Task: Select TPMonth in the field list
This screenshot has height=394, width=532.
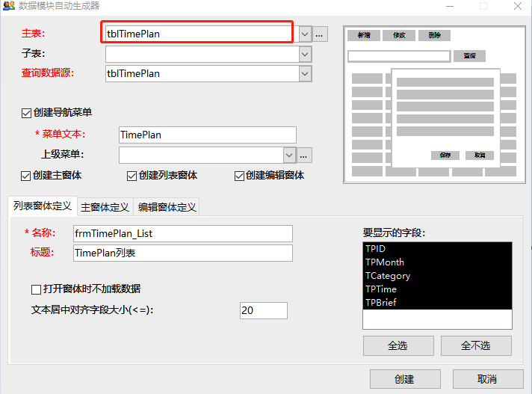Action: (x=437, y=262)
